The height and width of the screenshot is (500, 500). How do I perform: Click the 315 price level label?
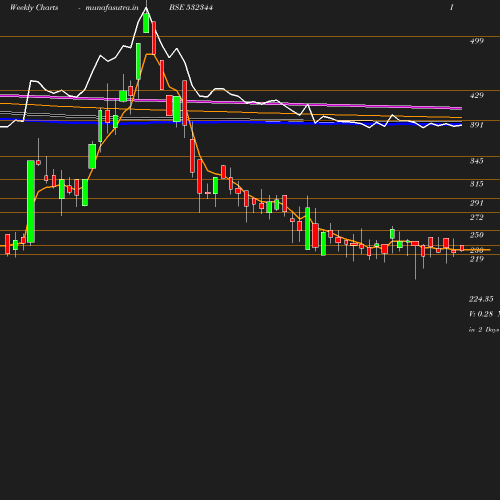click(x=476, y=184)
